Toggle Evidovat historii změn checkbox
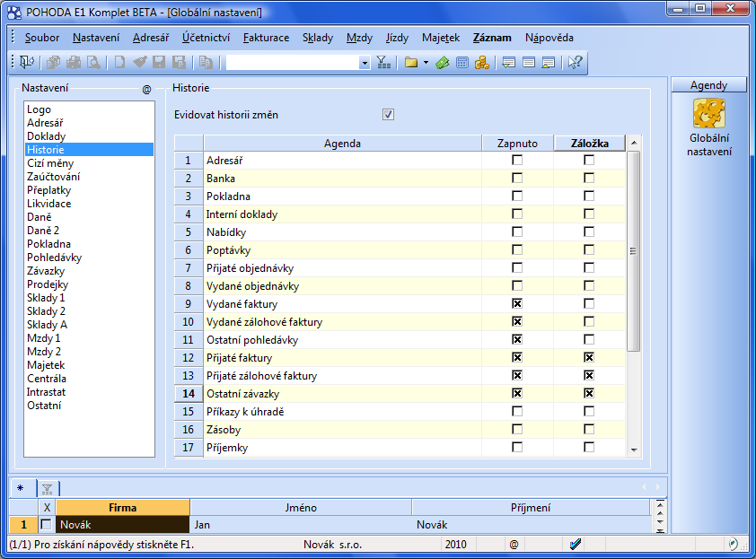This screenshot has width=756, height=559. [388, 115]
